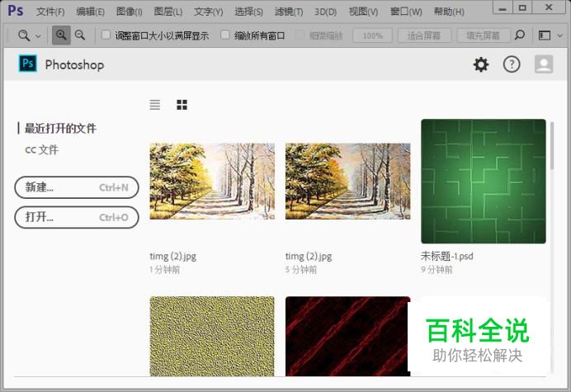Open the 图层(L) menu
Image resolution: width=571 pixels, height=392 pixels.
[168, 12]
